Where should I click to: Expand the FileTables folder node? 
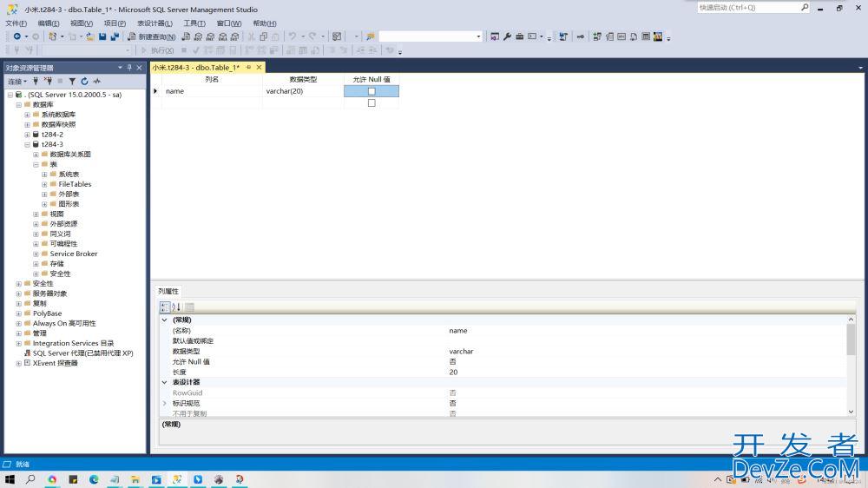(44, 184)
